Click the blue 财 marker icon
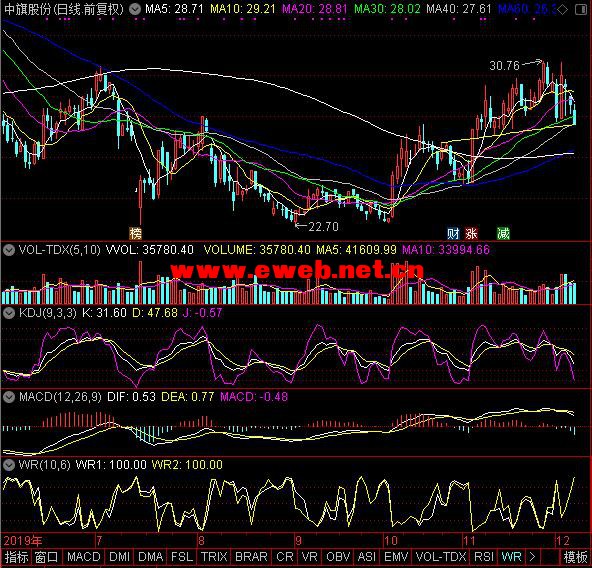 453,233
